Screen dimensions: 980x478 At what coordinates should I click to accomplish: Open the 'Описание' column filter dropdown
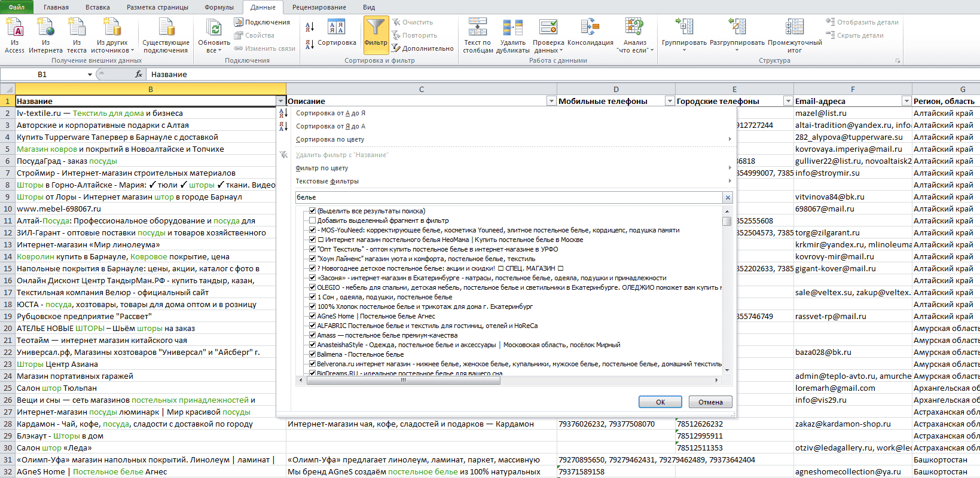point(551,101)
